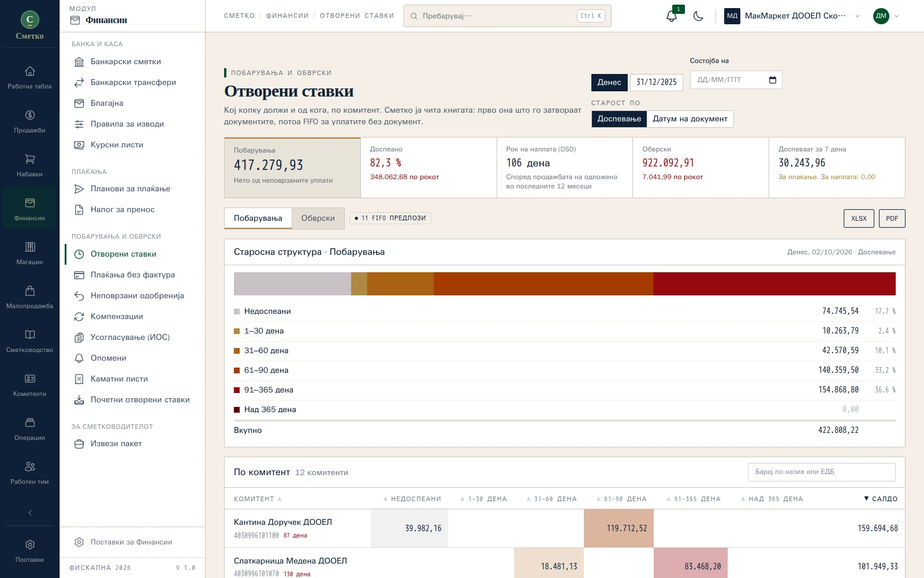Select Доспевање aging option

coord(619,119)
